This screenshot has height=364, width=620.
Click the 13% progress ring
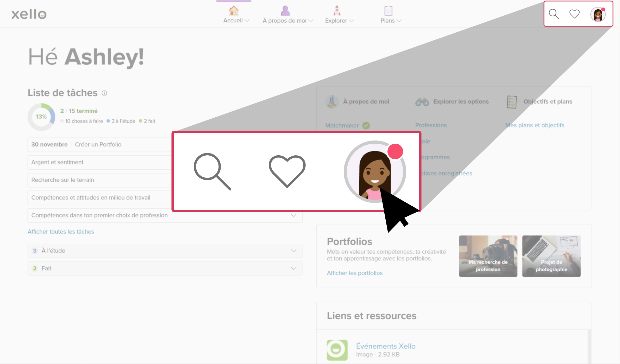pos(41,117)
